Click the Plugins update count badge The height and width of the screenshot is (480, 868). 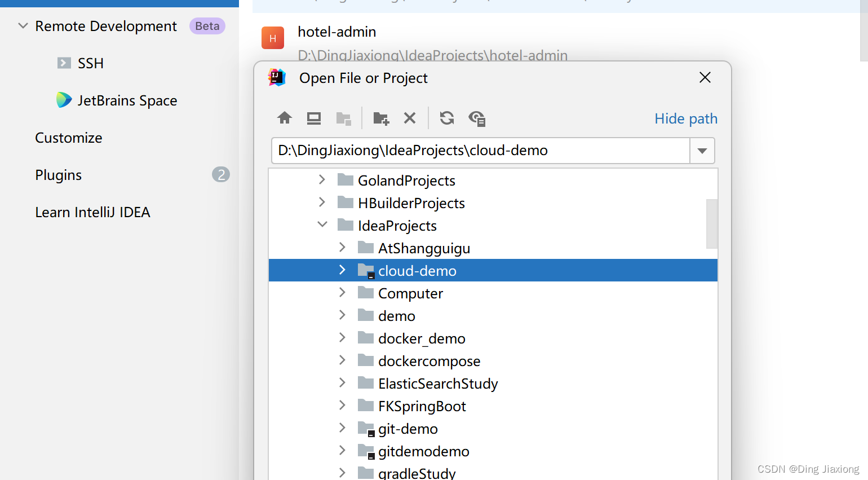pyautogui.click(x=221, y=175)
